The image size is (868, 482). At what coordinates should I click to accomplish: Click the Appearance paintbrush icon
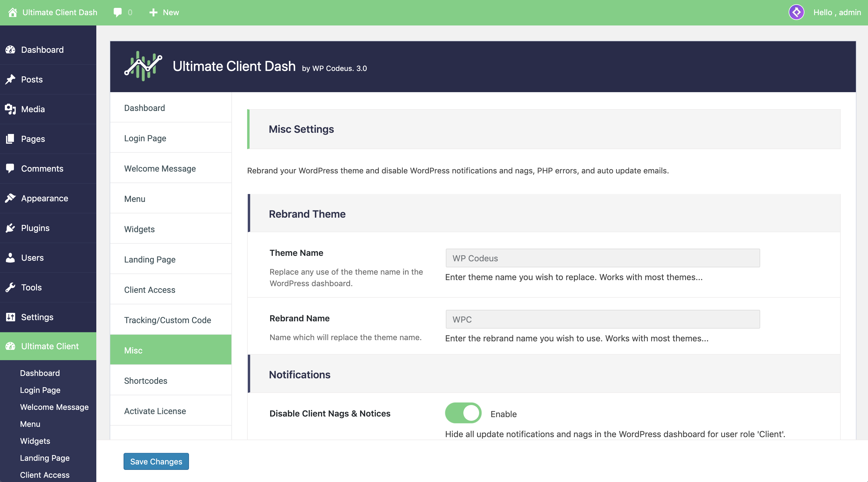point(10,198)
